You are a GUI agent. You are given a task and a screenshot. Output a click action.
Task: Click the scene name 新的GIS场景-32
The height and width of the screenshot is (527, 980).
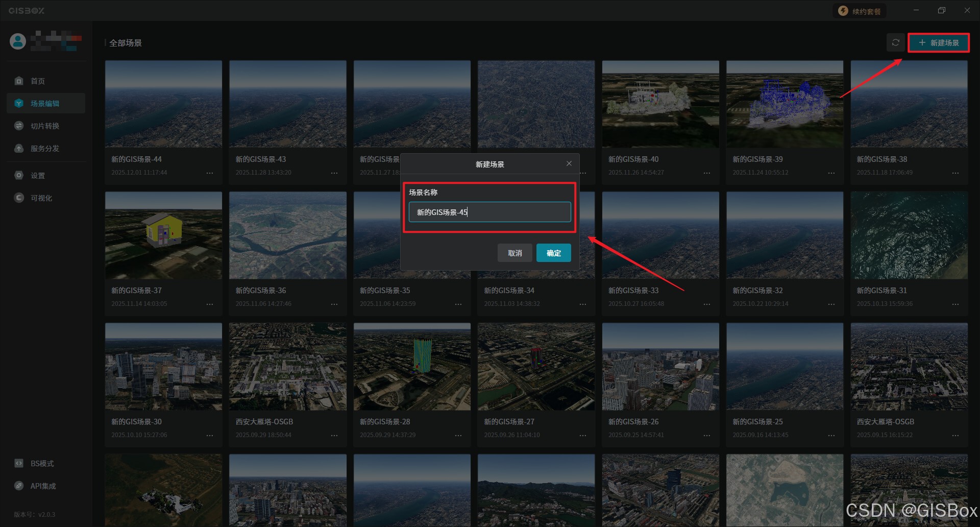pos(757,291)
